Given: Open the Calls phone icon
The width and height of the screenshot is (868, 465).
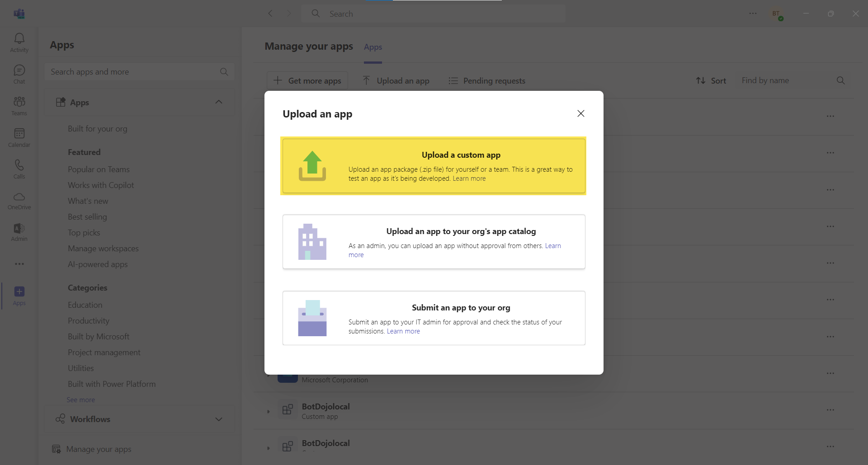Looking at the screenshot, I should [x=19, y=169].
